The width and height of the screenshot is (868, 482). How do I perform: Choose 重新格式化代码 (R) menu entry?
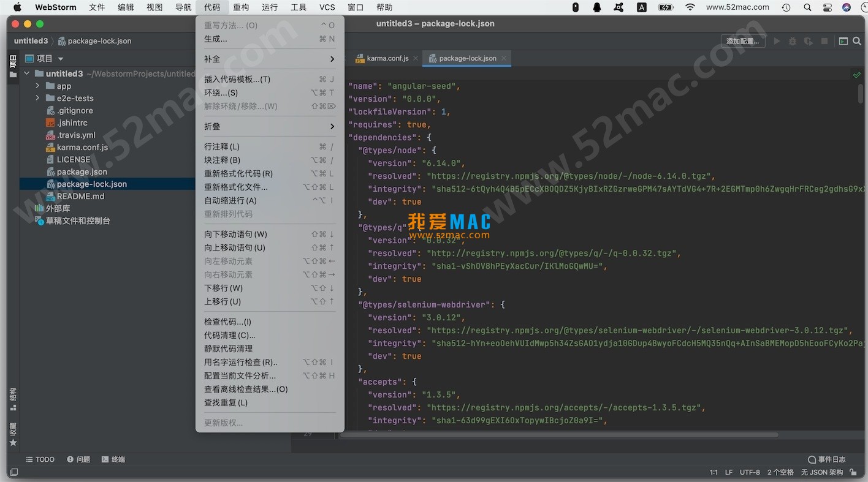(x=270, y=173)
